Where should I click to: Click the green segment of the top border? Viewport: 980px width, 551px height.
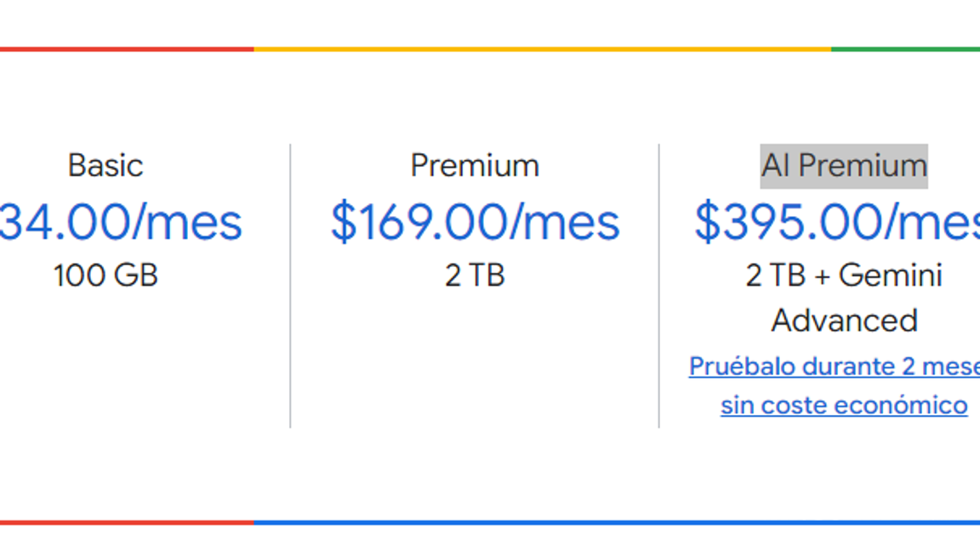905,49
